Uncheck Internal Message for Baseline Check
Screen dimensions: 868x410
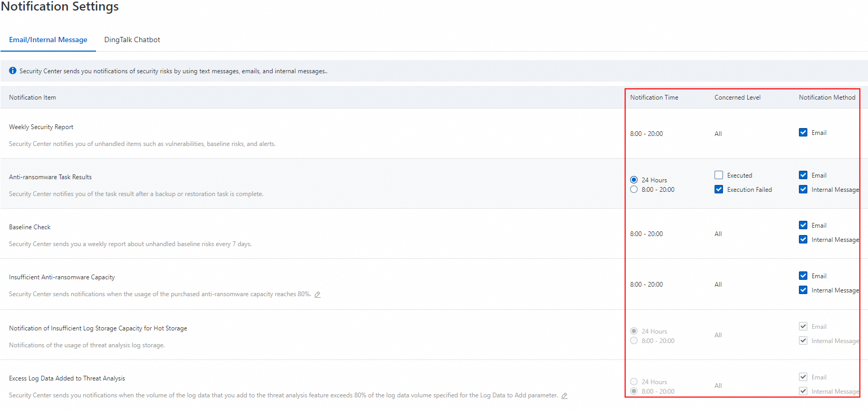(803, 239)
